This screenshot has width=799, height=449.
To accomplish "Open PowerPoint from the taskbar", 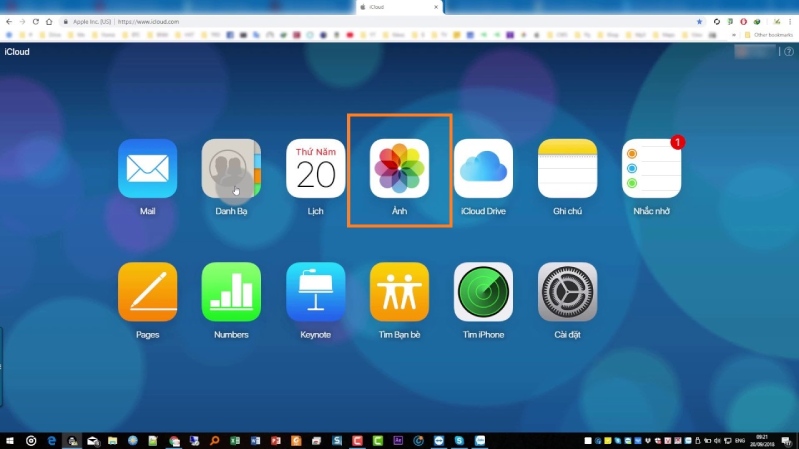I will pos(276,441).
